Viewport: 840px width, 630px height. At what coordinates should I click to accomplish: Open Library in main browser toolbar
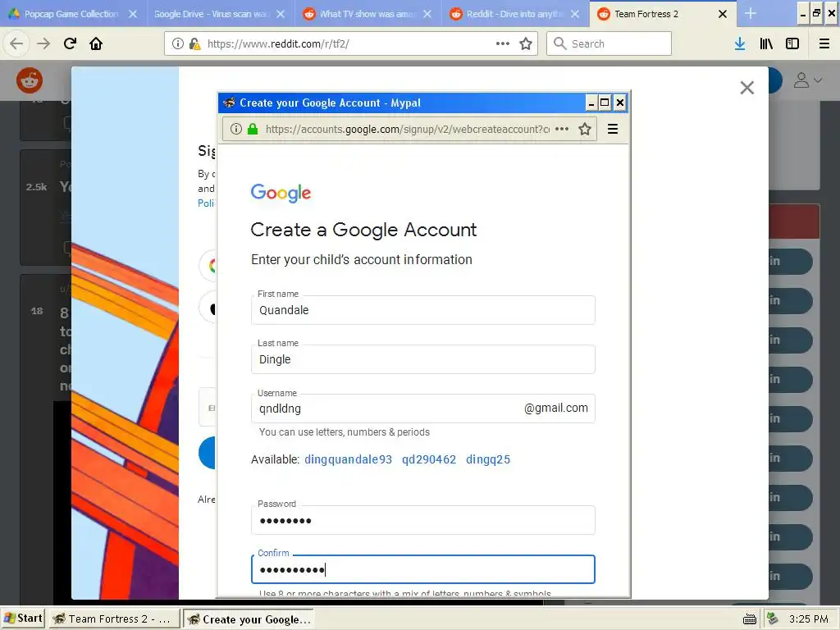766,43
